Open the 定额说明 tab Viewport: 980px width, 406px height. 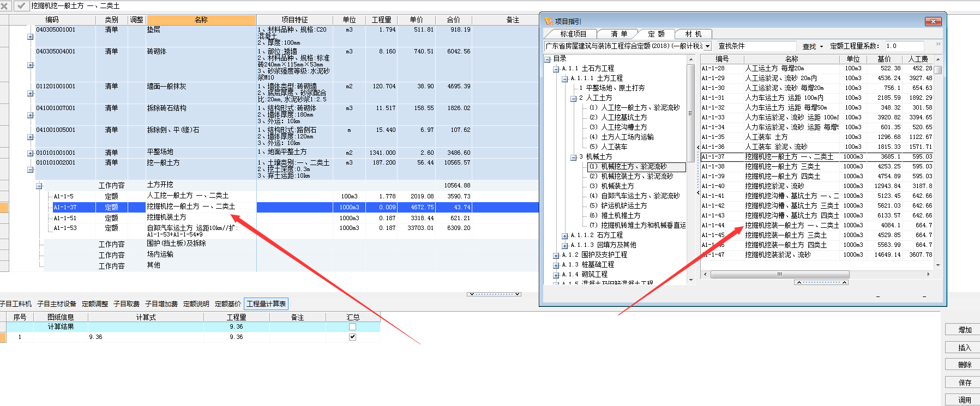point(196,304)
